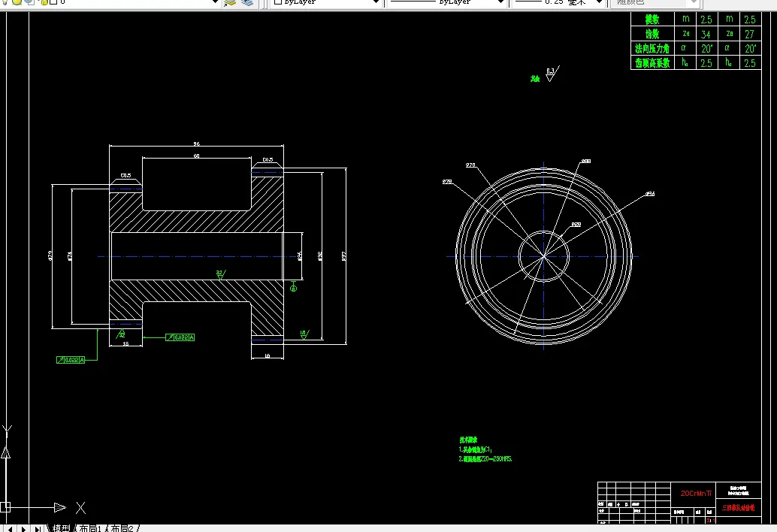Click the UCS origin square marker
777x532 pixels.
point(5,507)
